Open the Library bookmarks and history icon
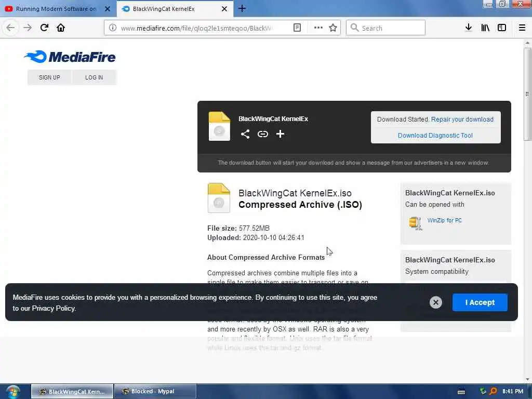Image resolution: width=532 pixels, height=399 pixels. pos(485,28)
